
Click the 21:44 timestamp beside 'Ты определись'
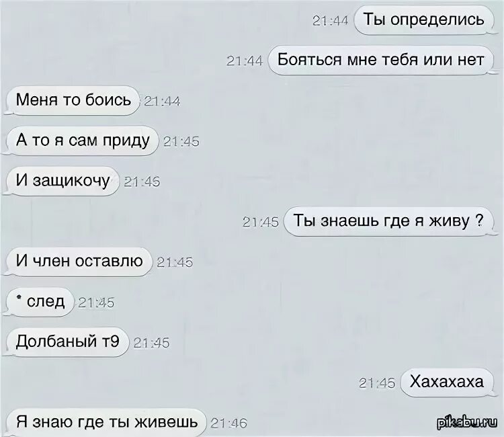coord(330,21)
